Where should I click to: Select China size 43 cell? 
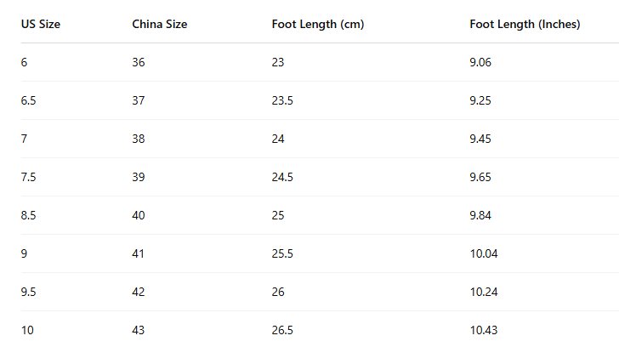139,330
